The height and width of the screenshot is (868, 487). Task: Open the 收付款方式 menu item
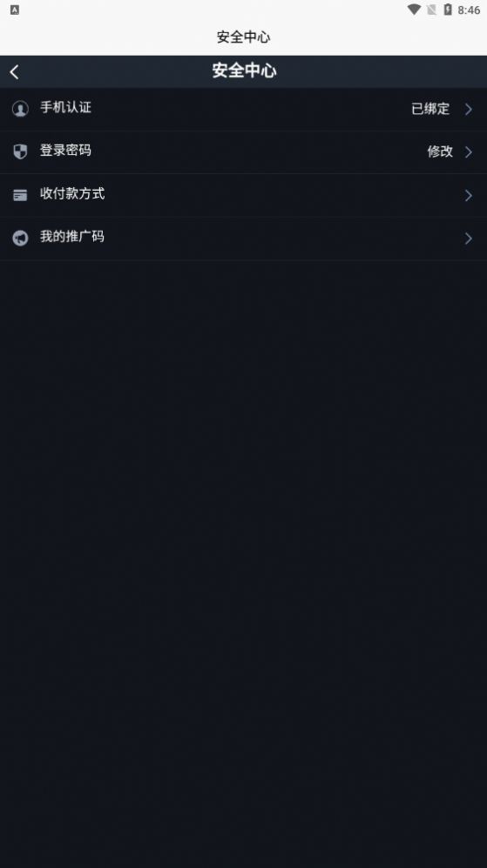(243, 195)
